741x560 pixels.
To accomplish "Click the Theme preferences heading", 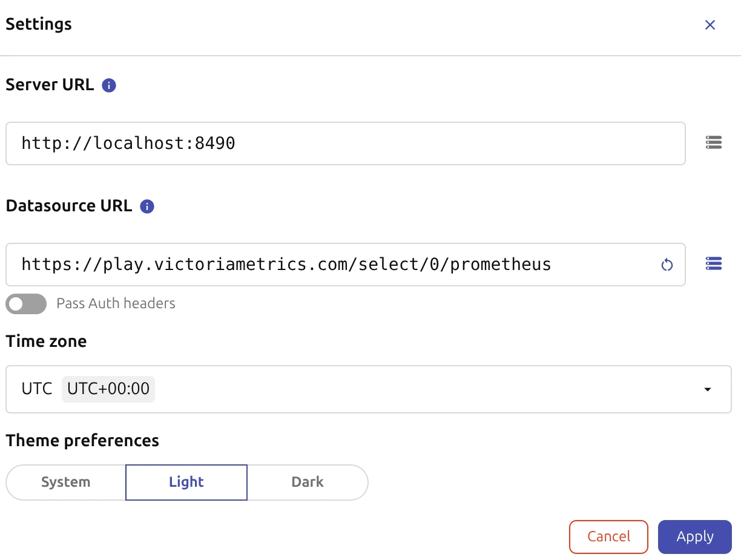I will (82, 440).
